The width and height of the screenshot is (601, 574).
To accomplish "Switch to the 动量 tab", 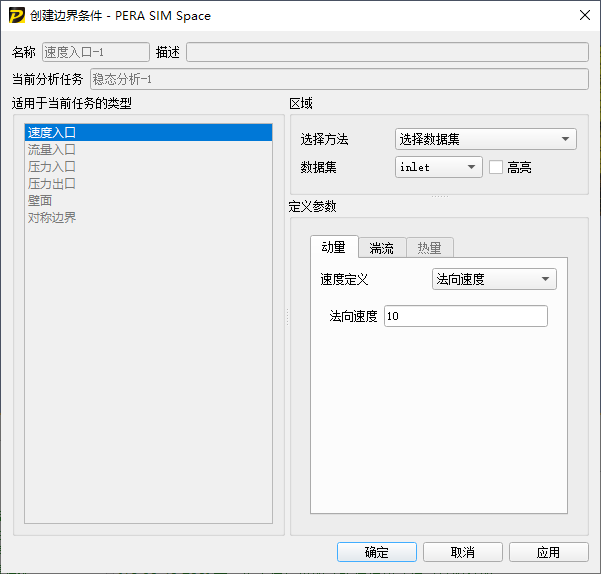I will tap(334, 247).
